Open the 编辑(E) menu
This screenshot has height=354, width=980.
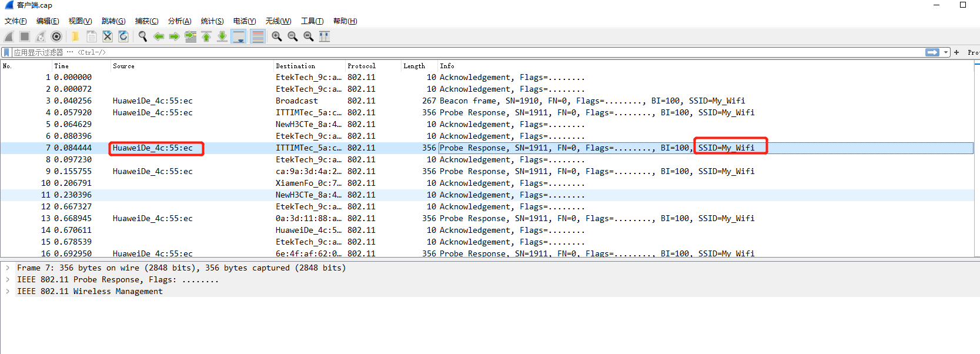48,21
